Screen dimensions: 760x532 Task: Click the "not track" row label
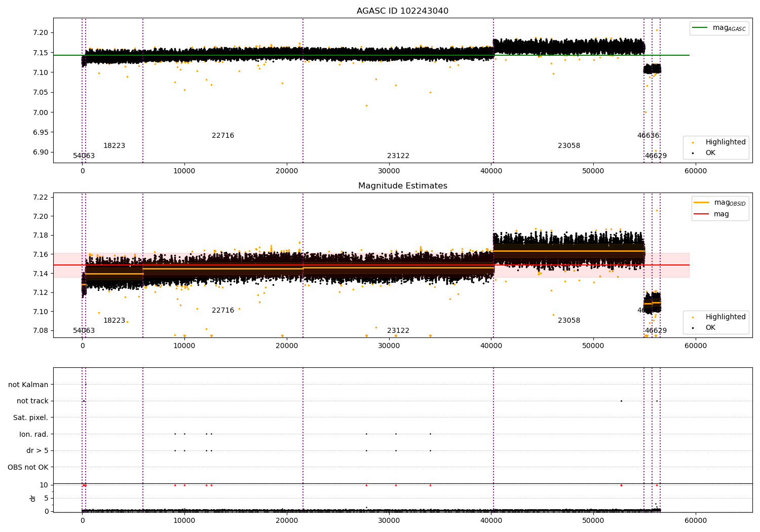32,401
